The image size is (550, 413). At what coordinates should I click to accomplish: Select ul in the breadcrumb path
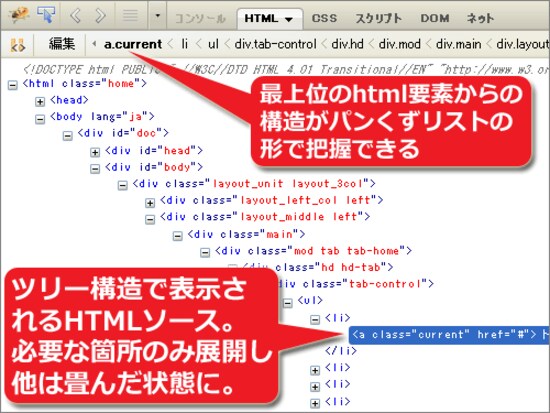pos(213,44)
